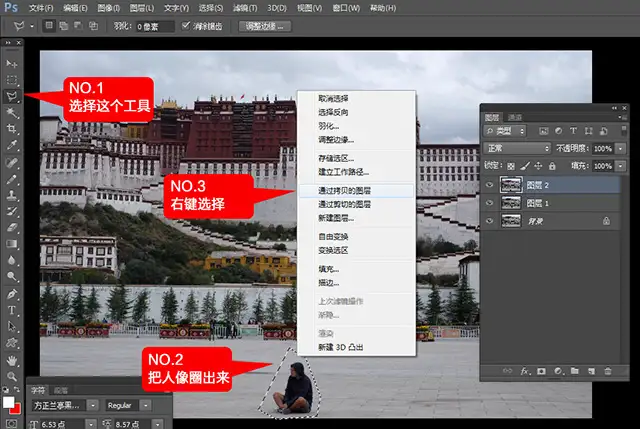640x429 pixels.
Task: Click the delete layer trash icon
Action: (608, 371)
